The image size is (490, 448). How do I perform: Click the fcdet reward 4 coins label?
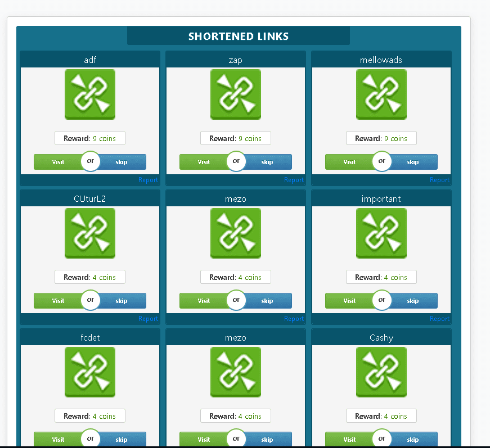90,416
